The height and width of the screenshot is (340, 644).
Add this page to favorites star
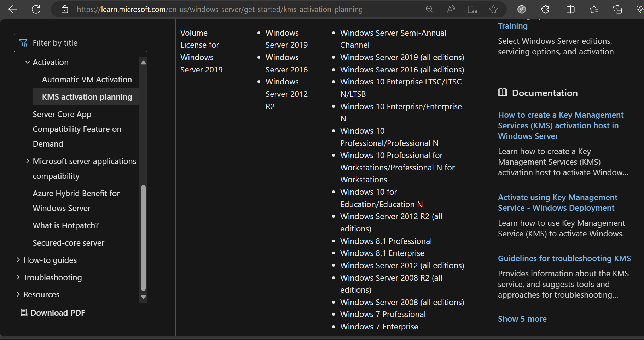coord(493,10)
